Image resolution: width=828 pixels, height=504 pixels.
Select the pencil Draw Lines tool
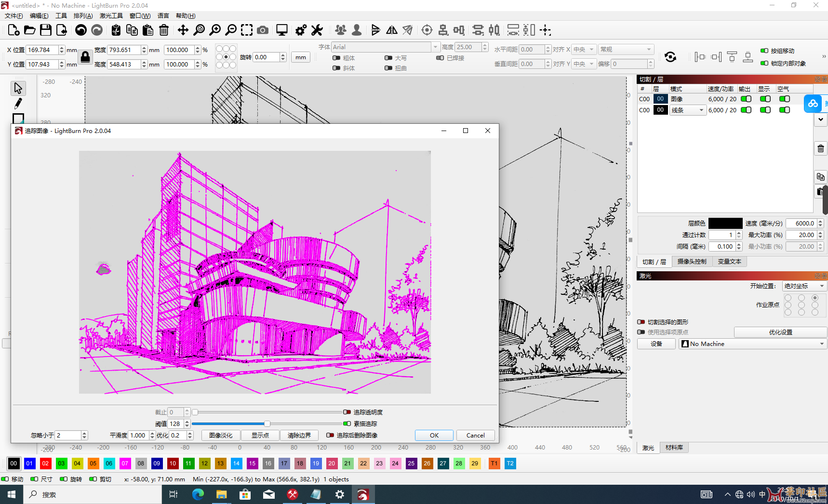tap(18, 104)
